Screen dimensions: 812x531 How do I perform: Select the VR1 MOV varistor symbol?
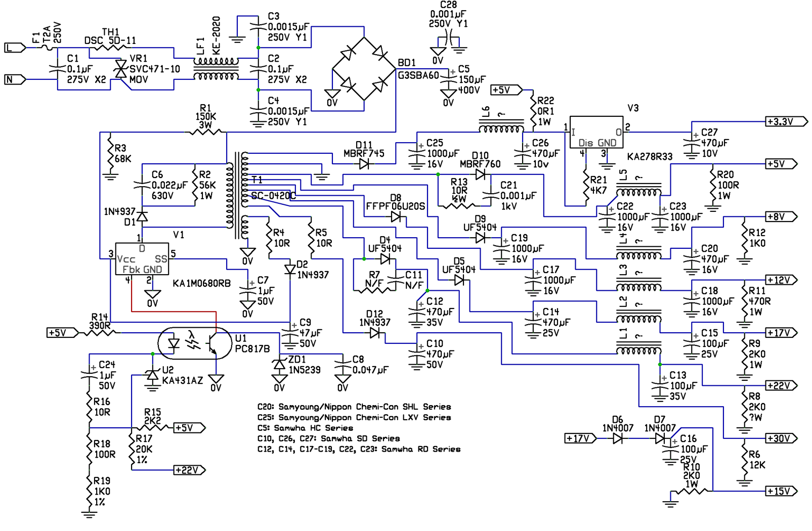pos(120,69)
